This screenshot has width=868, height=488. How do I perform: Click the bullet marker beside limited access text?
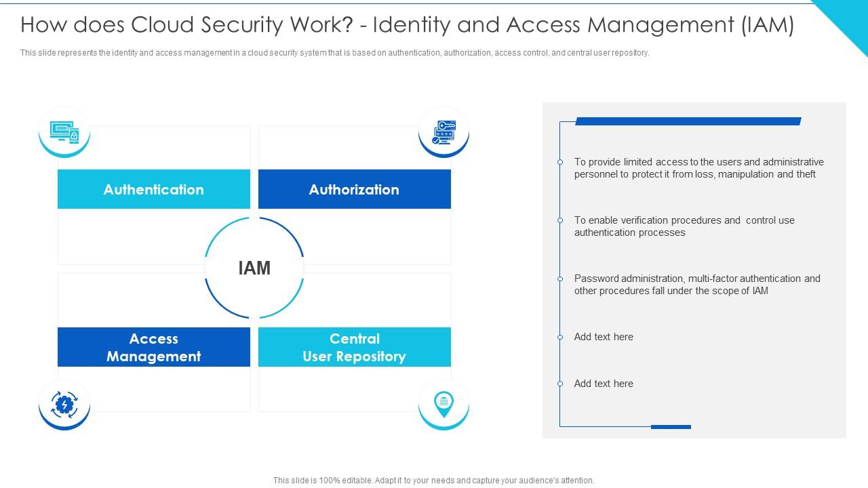[x=560, y=162]
